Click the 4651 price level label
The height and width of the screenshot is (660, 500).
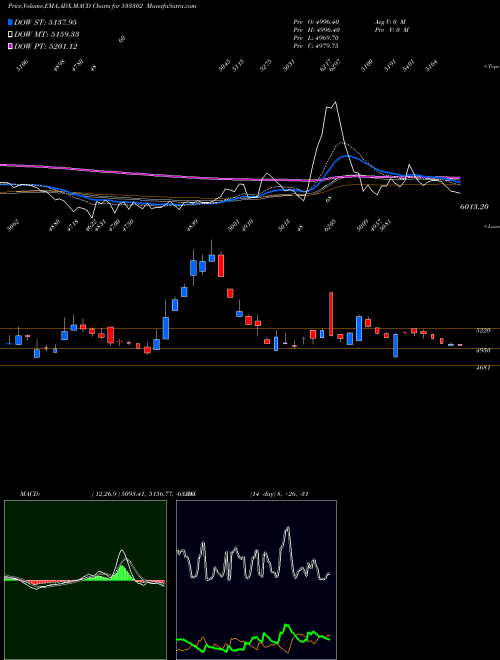pos(483,367)
